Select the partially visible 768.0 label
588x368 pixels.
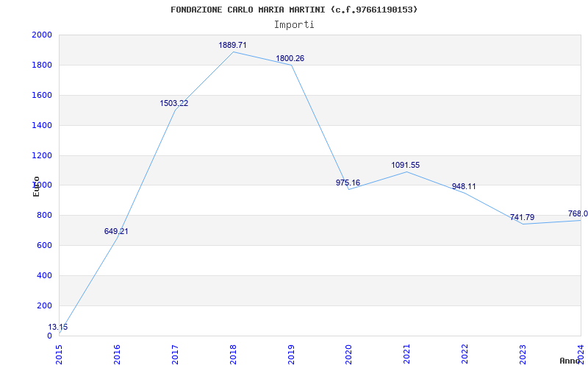point(578,214)
